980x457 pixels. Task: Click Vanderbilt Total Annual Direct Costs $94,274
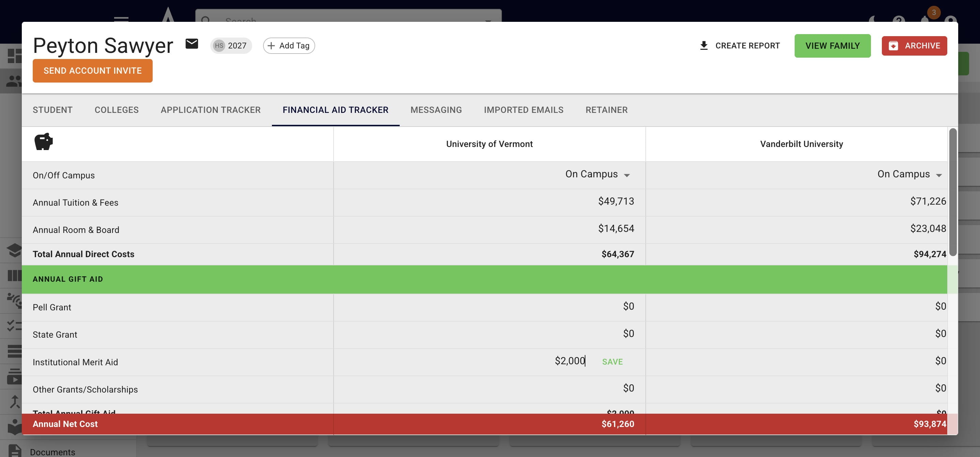tap(930, 254)
